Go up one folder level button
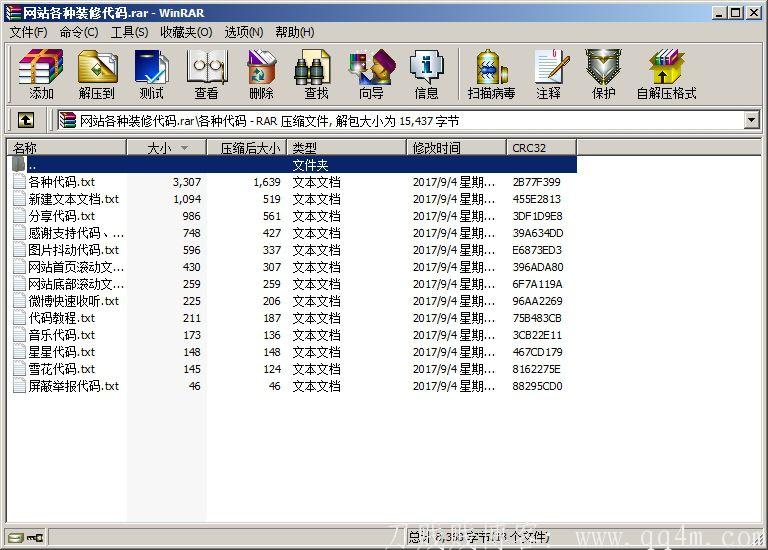Screen dimensions: 768x550 click(26, 120)
